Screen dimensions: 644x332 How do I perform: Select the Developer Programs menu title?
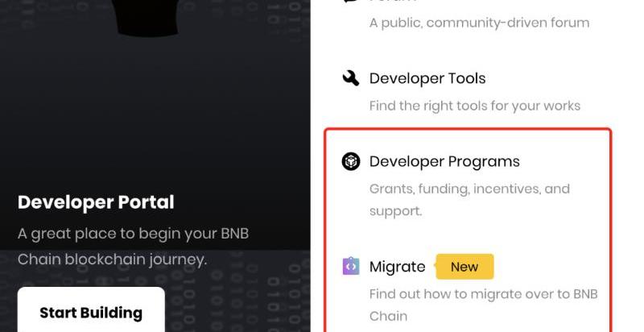444,162
